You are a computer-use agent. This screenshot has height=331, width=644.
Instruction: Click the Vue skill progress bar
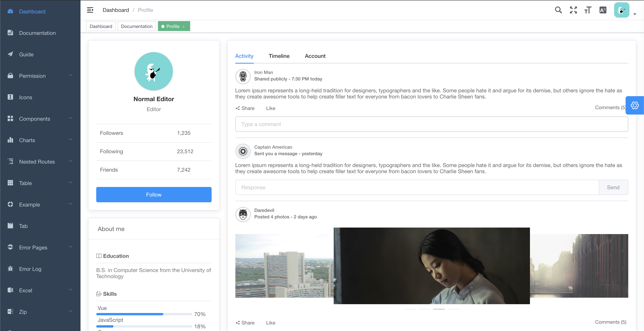144,314
